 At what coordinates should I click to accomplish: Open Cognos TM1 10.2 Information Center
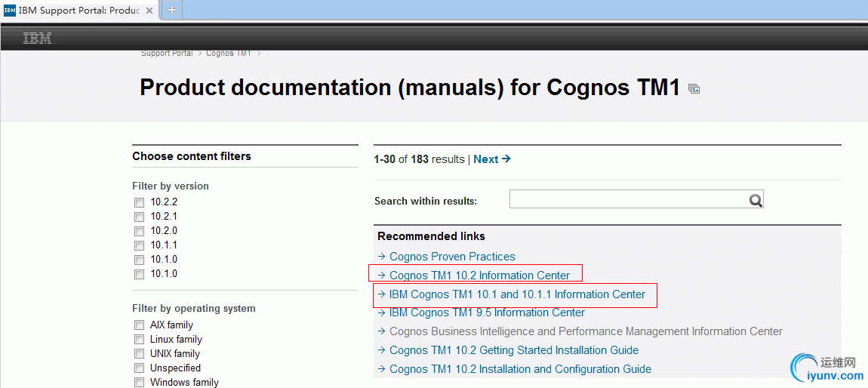479,276
